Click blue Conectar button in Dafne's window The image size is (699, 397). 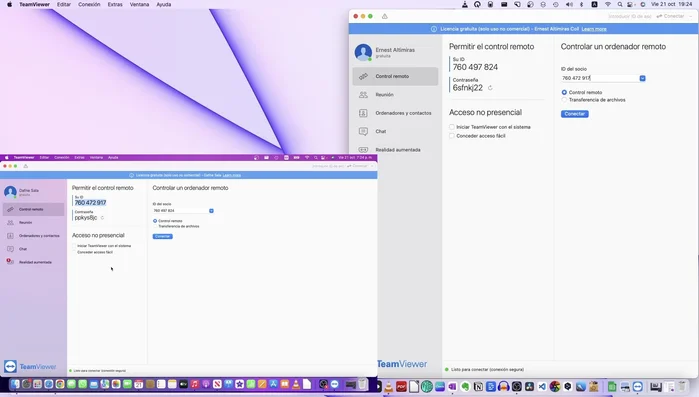pyautogui.click(x=163, y=237)
